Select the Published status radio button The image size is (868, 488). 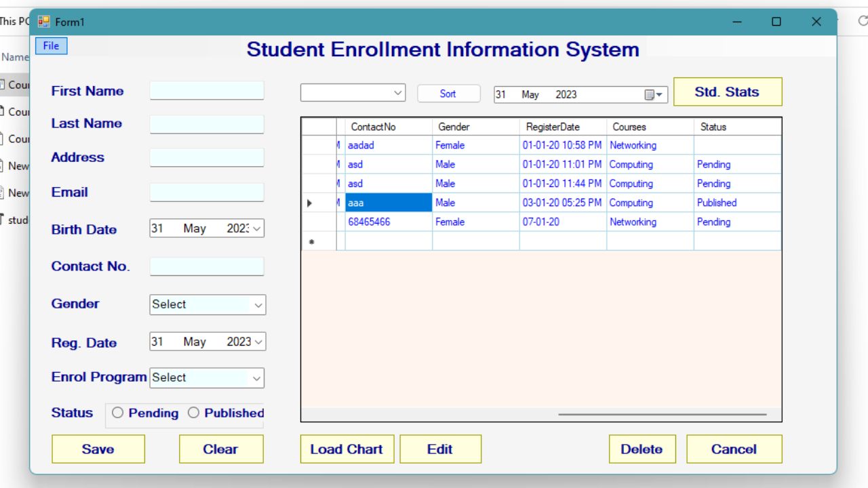(x=194, y=413)
